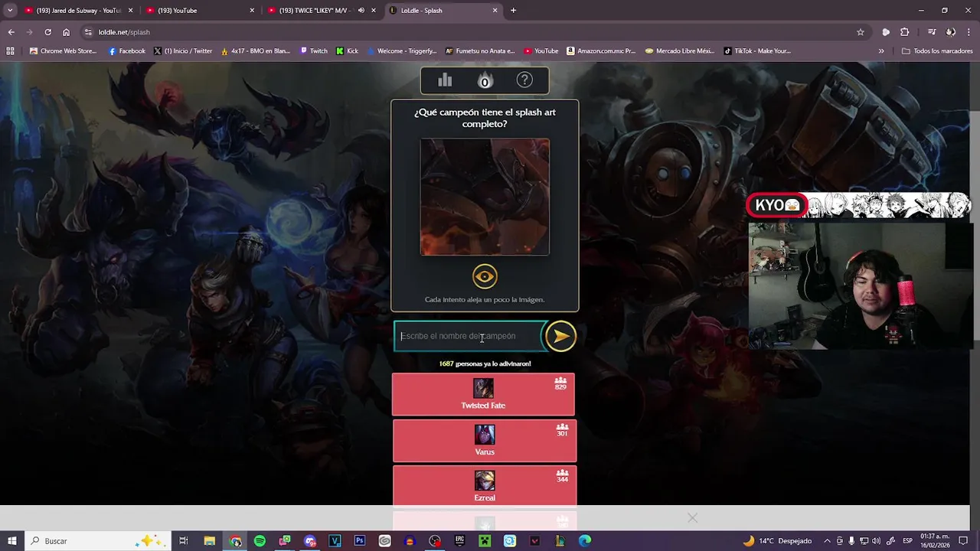
Task: Open Epic Games launcher from taskbar
Action: click(x=459, y=541)
